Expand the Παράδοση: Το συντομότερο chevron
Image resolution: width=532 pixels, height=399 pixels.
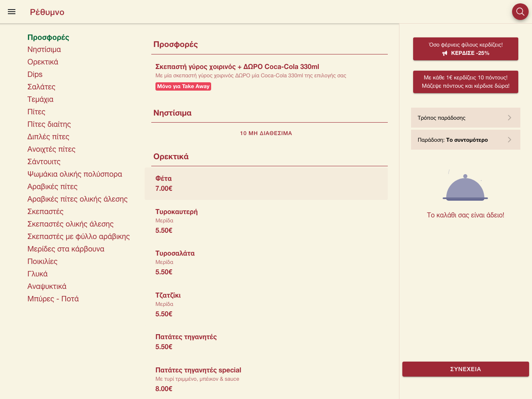coord(510,140)
